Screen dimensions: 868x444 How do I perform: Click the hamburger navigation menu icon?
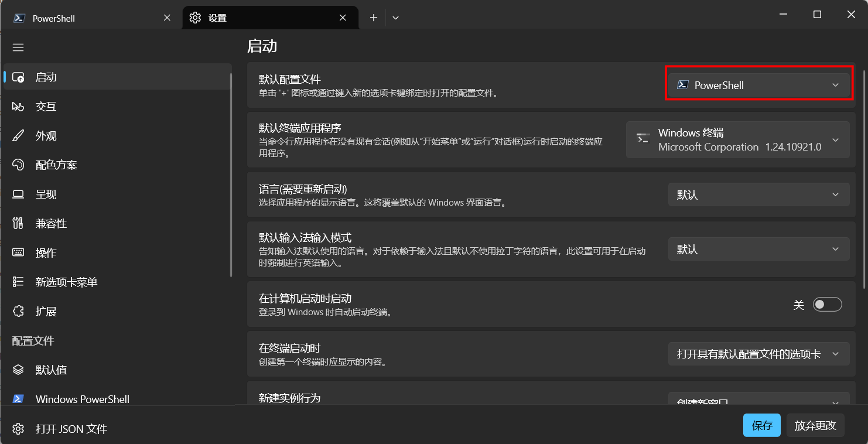pos(18,47)
